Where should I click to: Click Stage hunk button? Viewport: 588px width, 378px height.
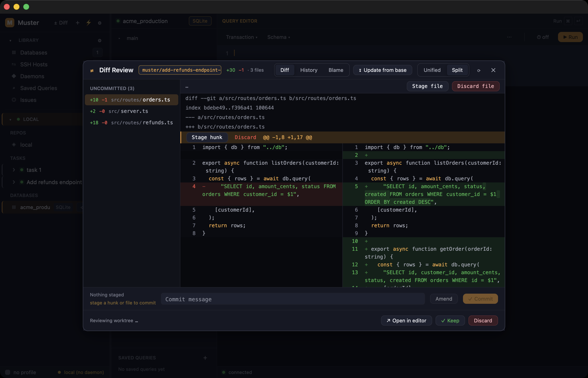[207, 137]
